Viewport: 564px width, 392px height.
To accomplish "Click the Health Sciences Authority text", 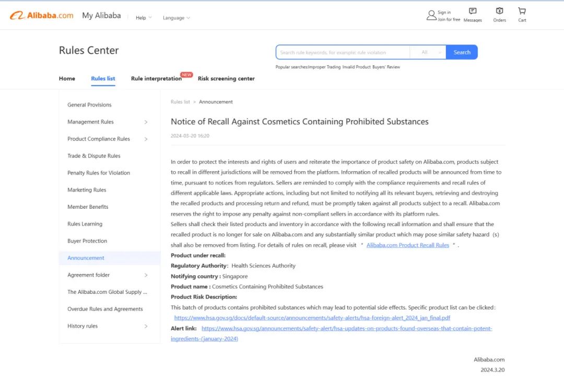I will [263, 265].
